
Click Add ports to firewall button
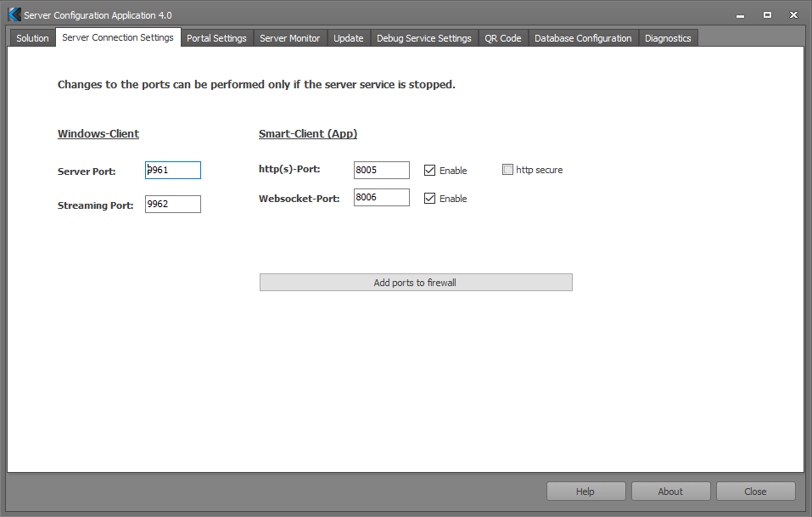tap(416, 283)
